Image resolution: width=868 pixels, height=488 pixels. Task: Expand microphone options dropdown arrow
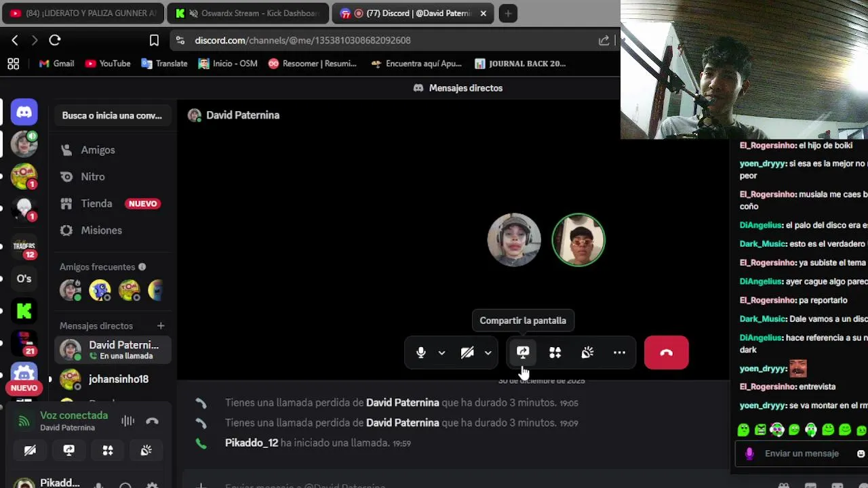pyautogui.click(x=441, y=352)
